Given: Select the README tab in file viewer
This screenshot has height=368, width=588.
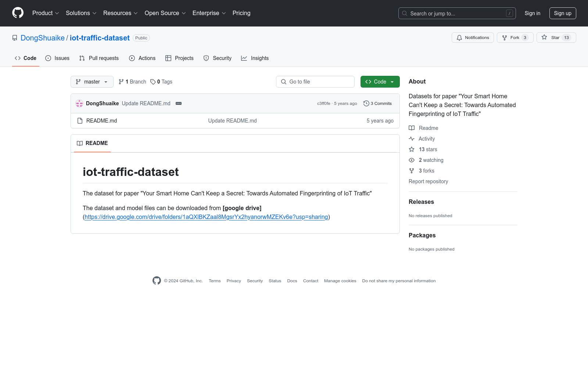Looking at the screenshot, I should point(92,143).
